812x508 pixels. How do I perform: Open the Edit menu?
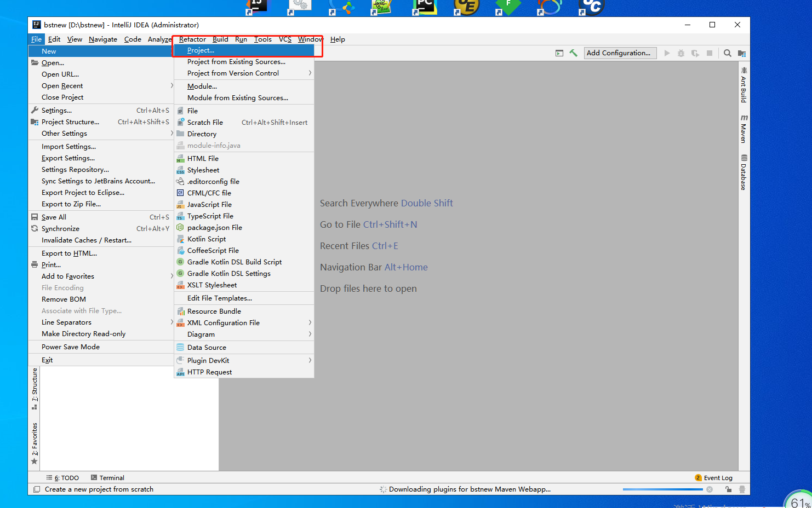click(54, 39)
